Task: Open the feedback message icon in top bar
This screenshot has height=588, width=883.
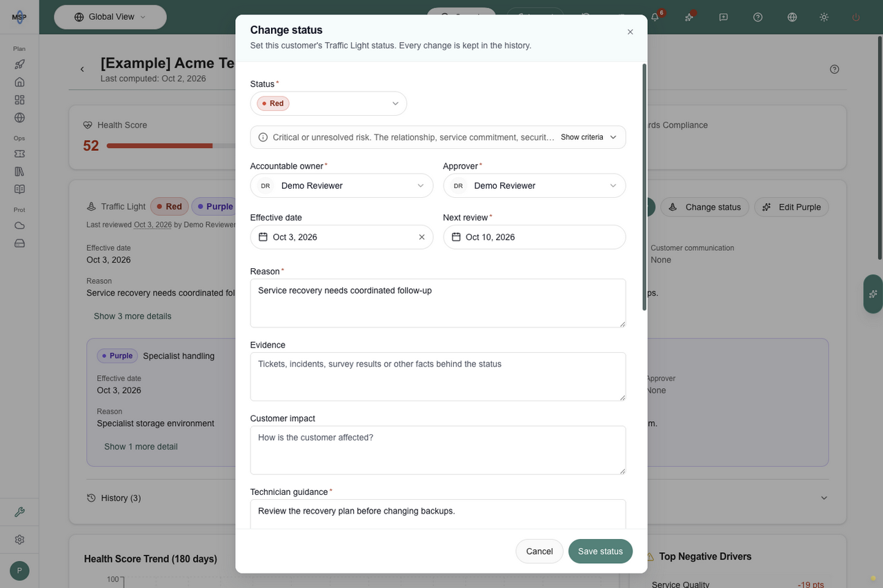Action: [724, 17]
